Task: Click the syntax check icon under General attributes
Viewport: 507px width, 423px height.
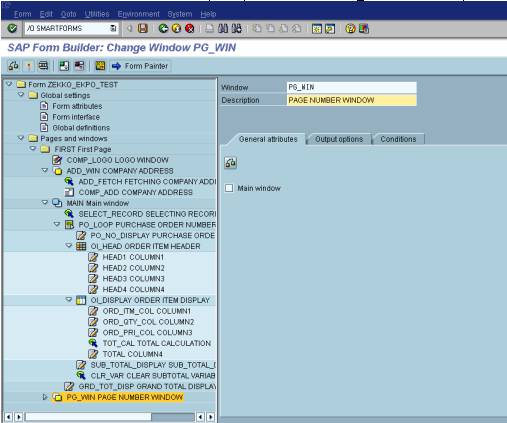Action: 230,163
